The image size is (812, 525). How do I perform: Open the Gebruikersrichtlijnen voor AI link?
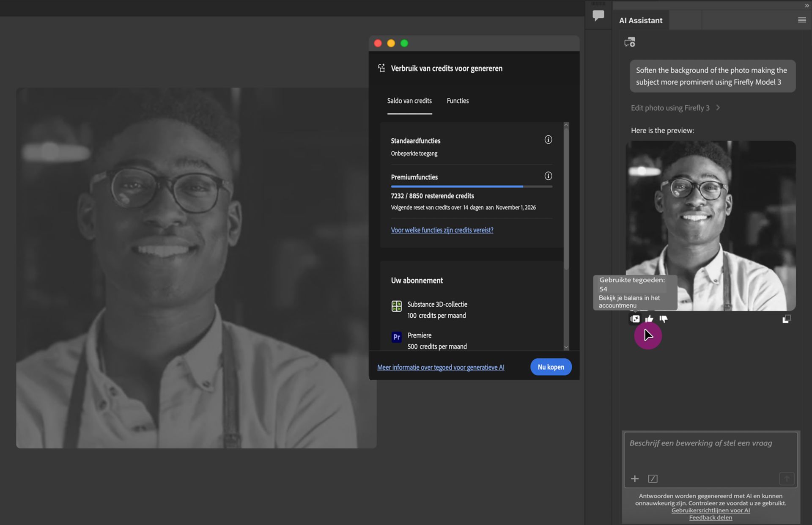(710, 510)
